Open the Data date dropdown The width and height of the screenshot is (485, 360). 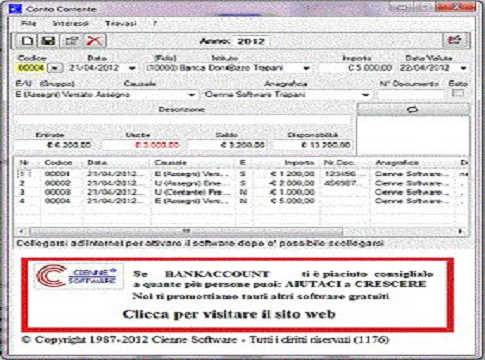click(132, 68)
